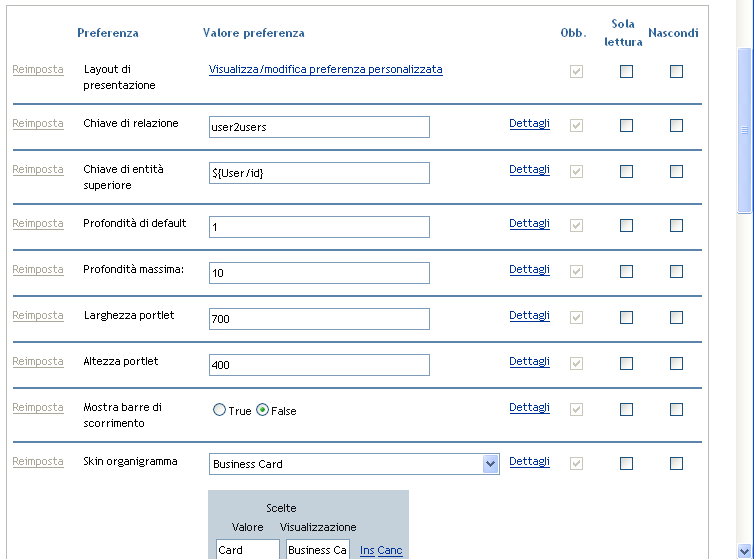Click Reimposta for Skin organigramma
The height and width of the screenshot is (559, 754).
(38, 462)
